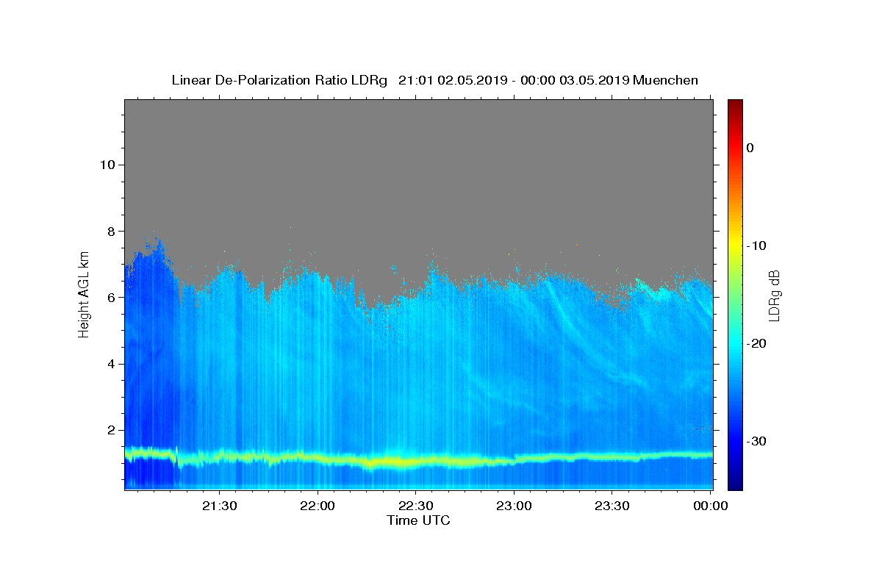Click the 22:00 time tick label

(318, 506)
